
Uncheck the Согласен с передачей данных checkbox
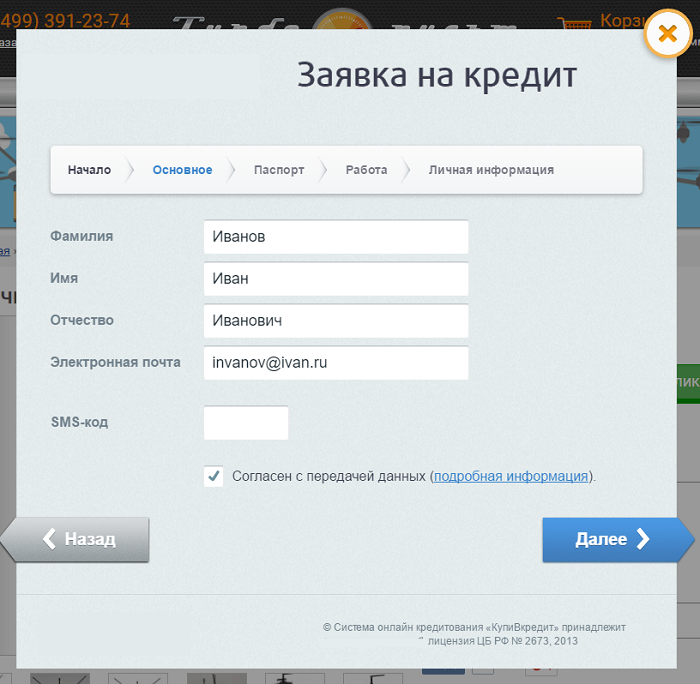tap(213, 476)
